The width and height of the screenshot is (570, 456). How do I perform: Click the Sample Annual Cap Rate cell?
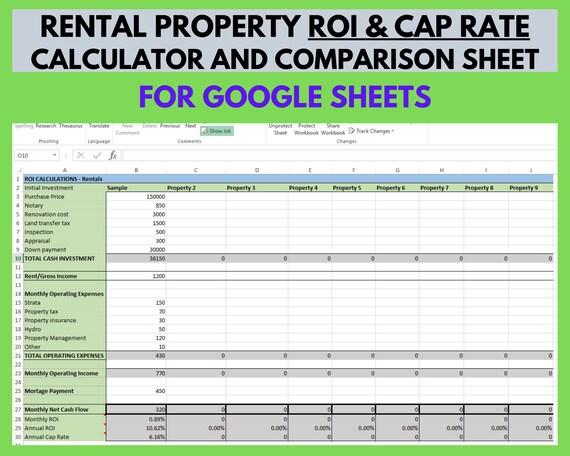(136, 437)
